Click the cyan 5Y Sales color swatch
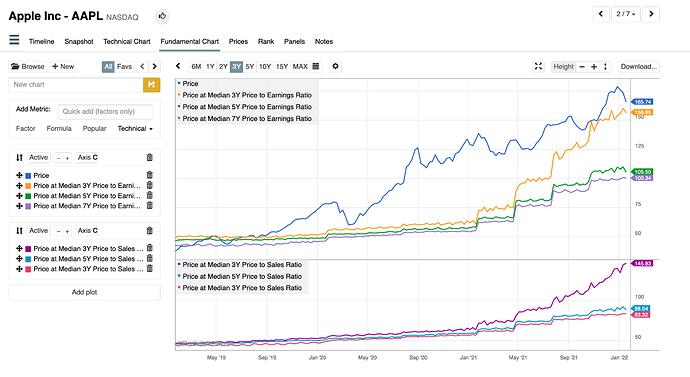The width and height of the screenshot is (690, 377). [x=28, y=259]
